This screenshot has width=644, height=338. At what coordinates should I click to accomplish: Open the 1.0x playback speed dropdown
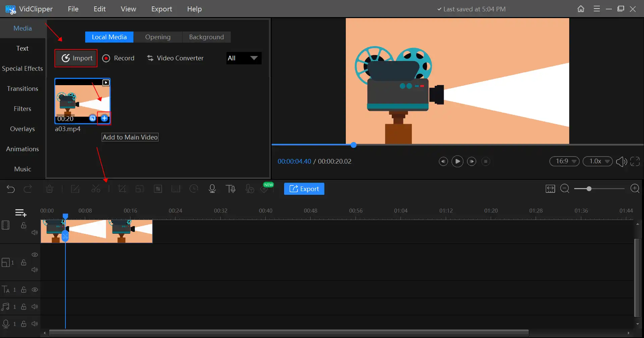(x=598, y=161)
